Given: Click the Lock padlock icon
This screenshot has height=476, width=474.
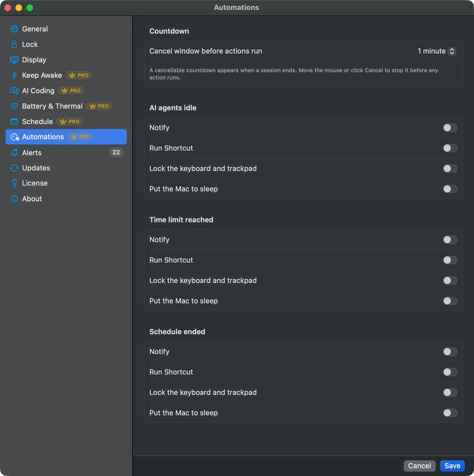Looking at the screenshot, I should (14, 44).
